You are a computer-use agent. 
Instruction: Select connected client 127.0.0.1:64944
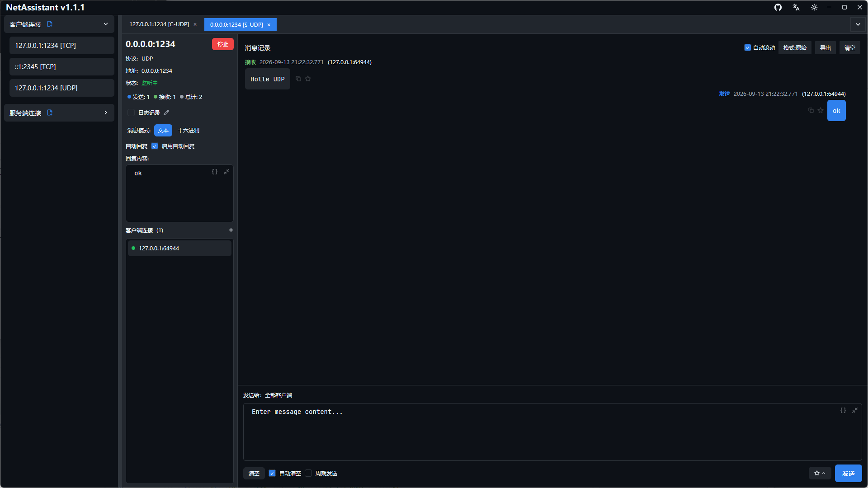click(x=179, y=248)
